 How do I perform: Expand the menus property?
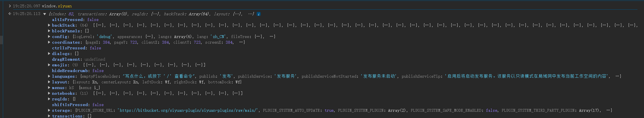[x=49, y=88]
